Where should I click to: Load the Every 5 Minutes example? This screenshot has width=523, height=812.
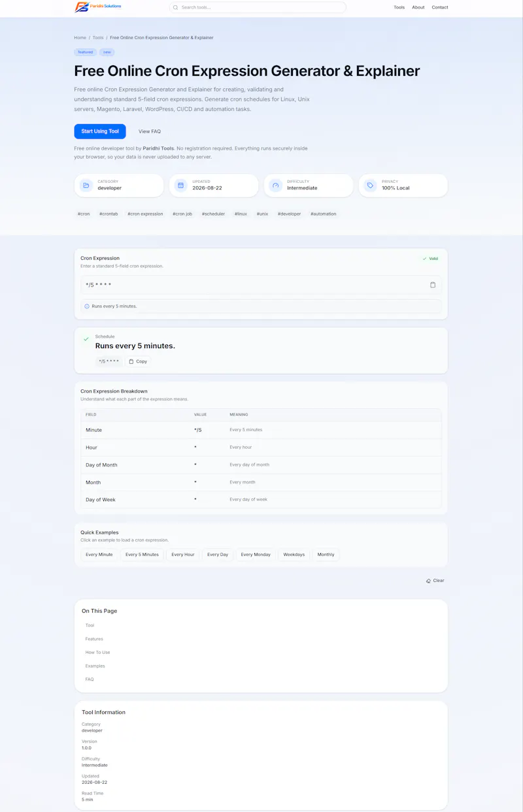[x=142, y=555]
